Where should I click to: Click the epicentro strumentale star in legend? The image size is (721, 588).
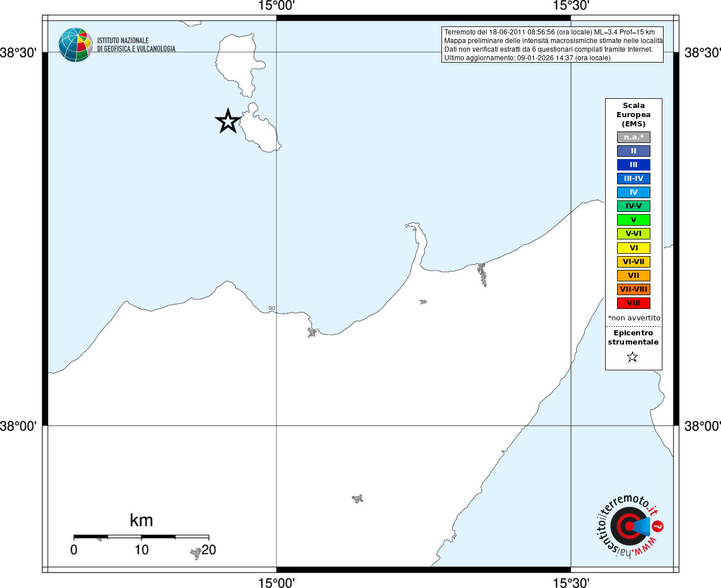pos(633,357)
